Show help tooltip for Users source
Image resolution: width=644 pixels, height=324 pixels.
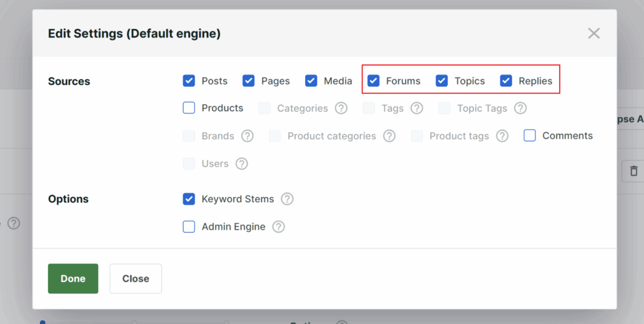[x=241, y=164]
